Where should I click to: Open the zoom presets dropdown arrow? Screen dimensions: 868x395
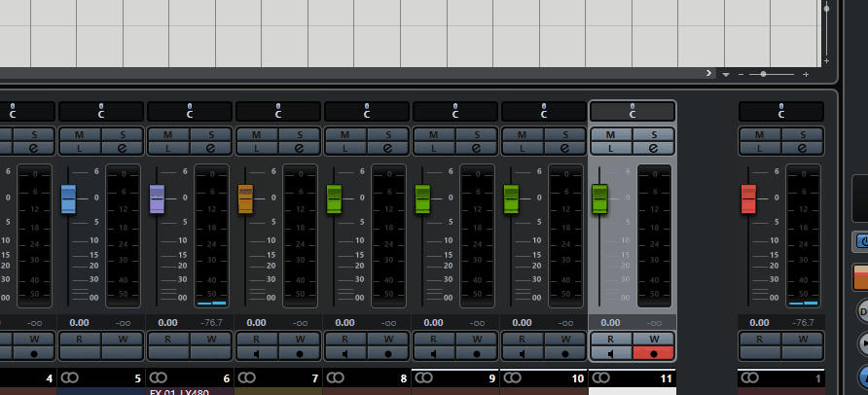(726, 74)
